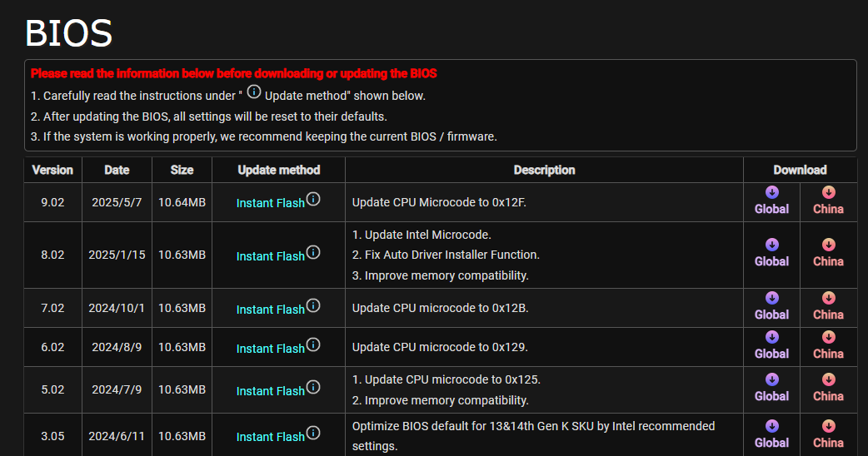Click the Version column header
The width and height of the screenshot is (868, 456).
[52, 171]
